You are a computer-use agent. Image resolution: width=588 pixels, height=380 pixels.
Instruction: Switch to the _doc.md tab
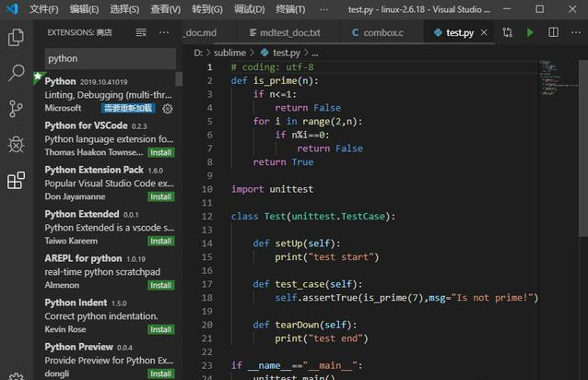tap(210, 32)
